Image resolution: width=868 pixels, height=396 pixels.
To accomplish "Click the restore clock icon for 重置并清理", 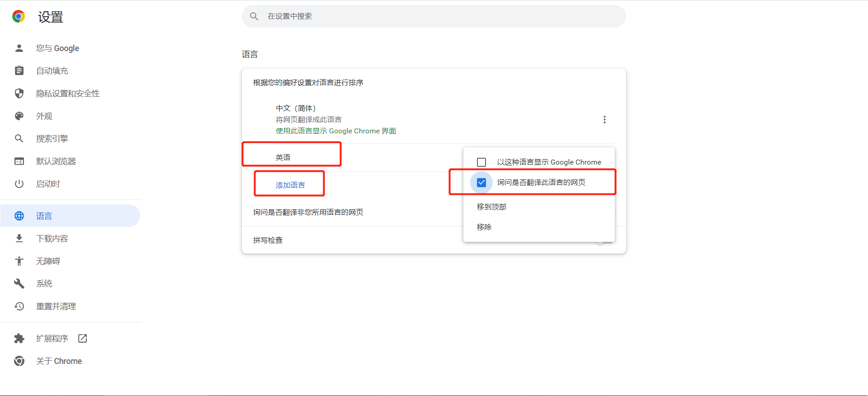I will coord(19,306).
